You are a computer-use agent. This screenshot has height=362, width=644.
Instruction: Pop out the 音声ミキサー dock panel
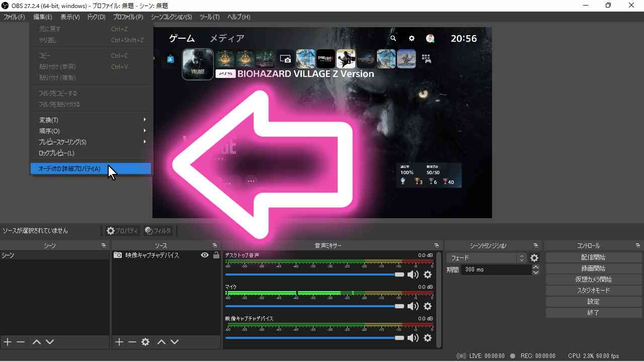(437, 245)
